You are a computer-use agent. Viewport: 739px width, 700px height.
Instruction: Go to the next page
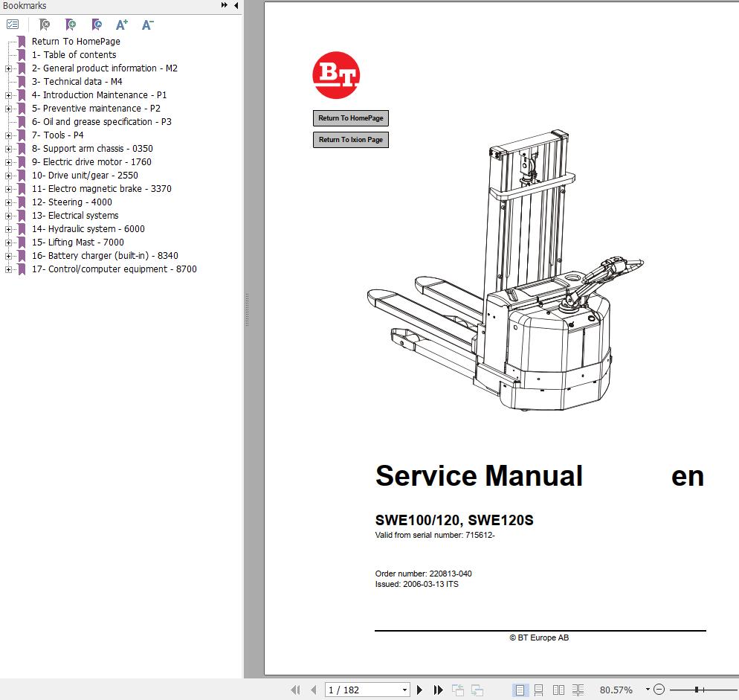click(420, 690)
